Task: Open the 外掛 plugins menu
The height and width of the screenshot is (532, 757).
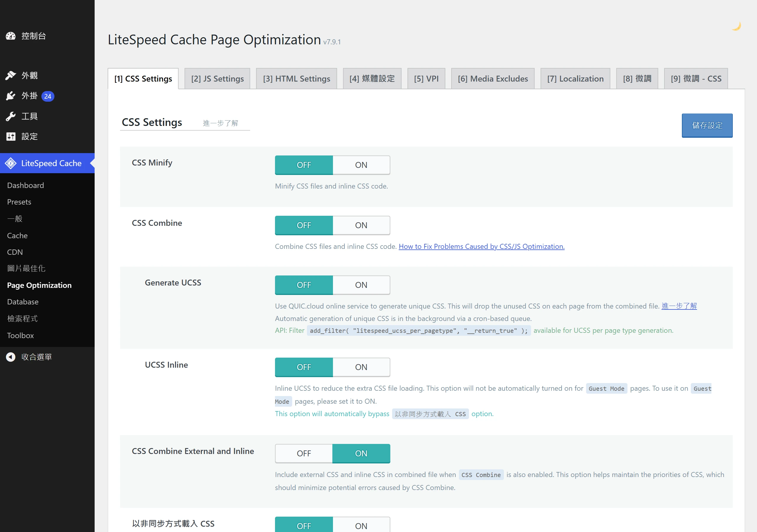Action: (x=47, y=96)
